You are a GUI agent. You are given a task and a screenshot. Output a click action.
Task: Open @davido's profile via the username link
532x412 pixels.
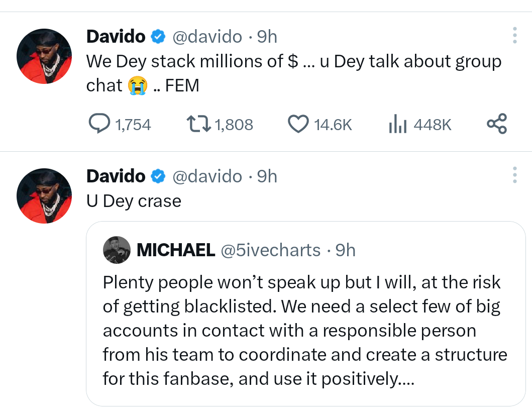tap(206, 36)
